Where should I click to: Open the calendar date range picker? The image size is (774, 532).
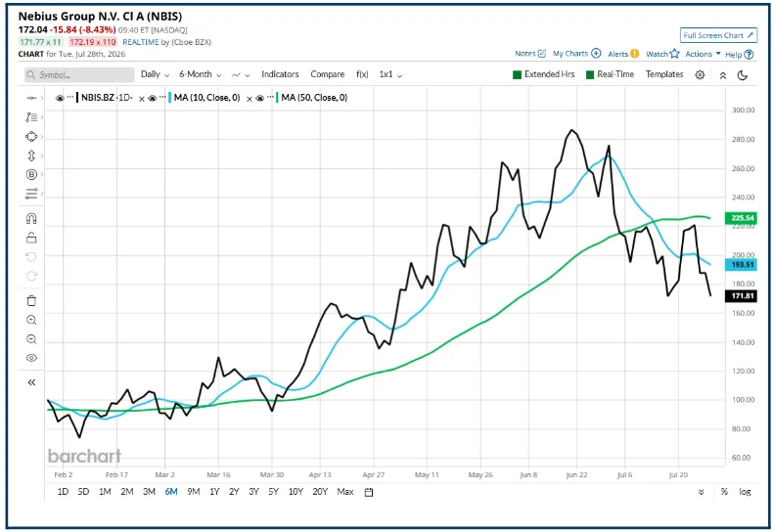[368, 492]
